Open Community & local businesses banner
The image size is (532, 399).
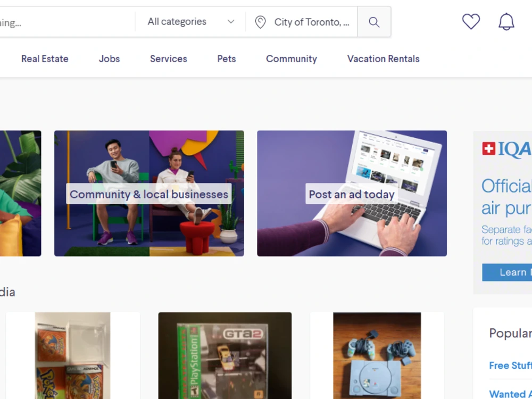(149, 194)
